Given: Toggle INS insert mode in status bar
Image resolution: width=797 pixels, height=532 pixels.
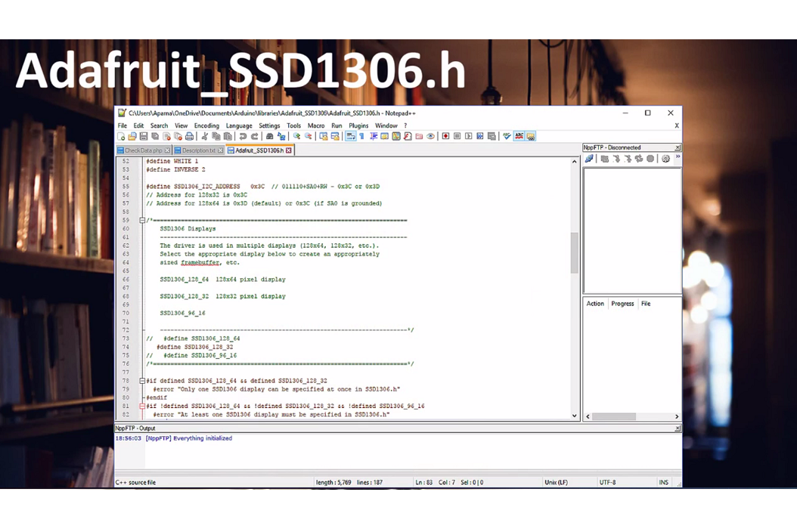Looking at the screenshot, I should click(x=663, y=482).
